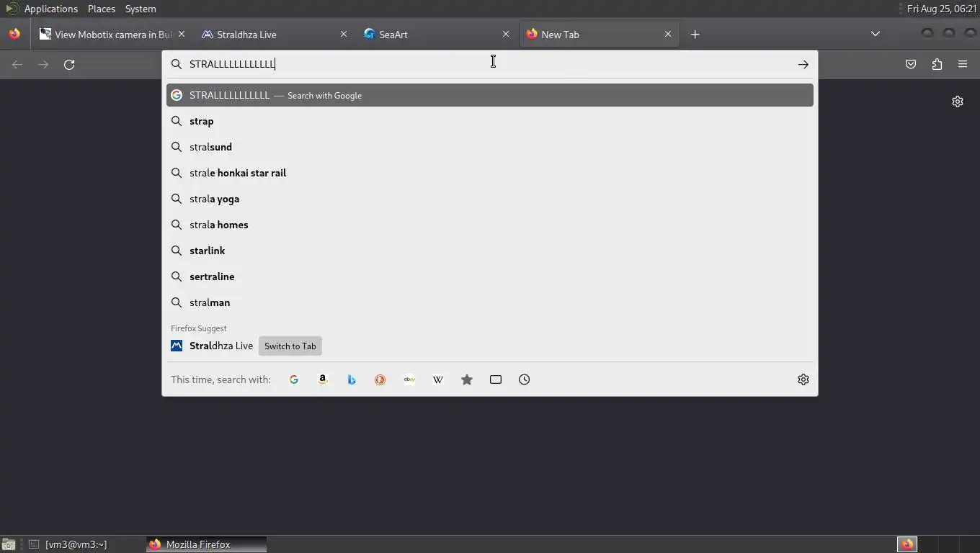
Task: Open the Firefox hamburger menu
Action: 963,64
